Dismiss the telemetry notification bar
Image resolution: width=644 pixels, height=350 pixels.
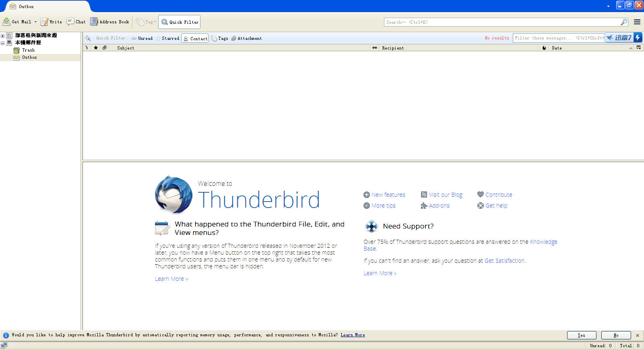(x=638, y=335)
